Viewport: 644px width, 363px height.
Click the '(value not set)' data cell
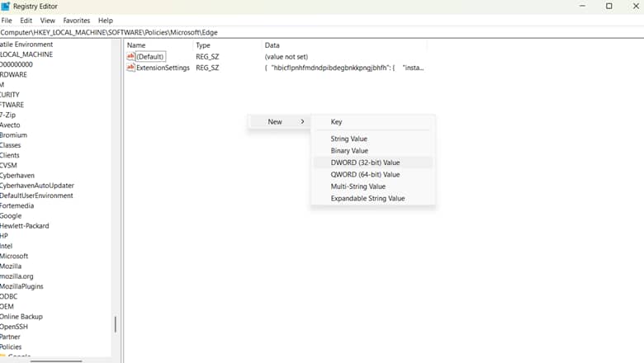pos(286,57)
